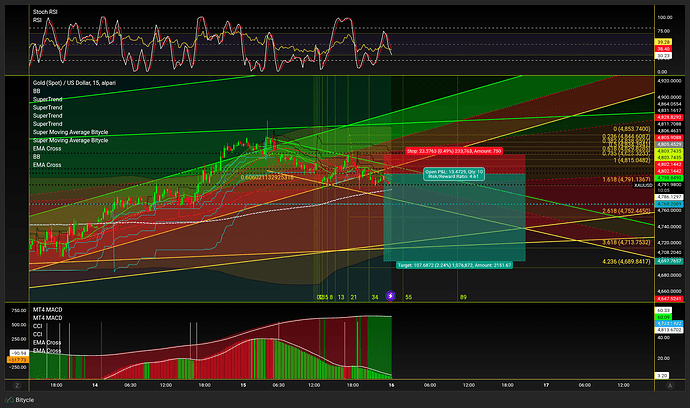Click Fibonacci time marker 55
The width and height of the screenshot is (690, 408).
point(408,297)
